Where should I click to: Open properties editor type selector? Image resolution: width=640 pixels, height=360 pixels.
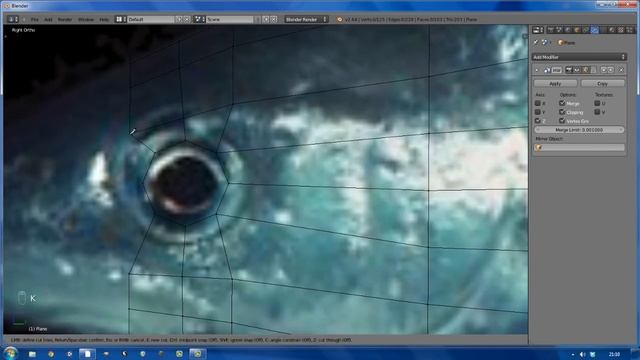[x=538, y=30]
